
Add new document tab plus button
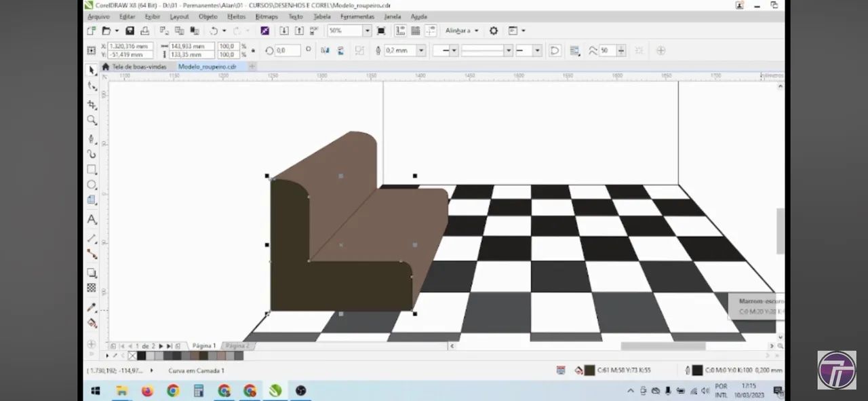pos(252,66)
